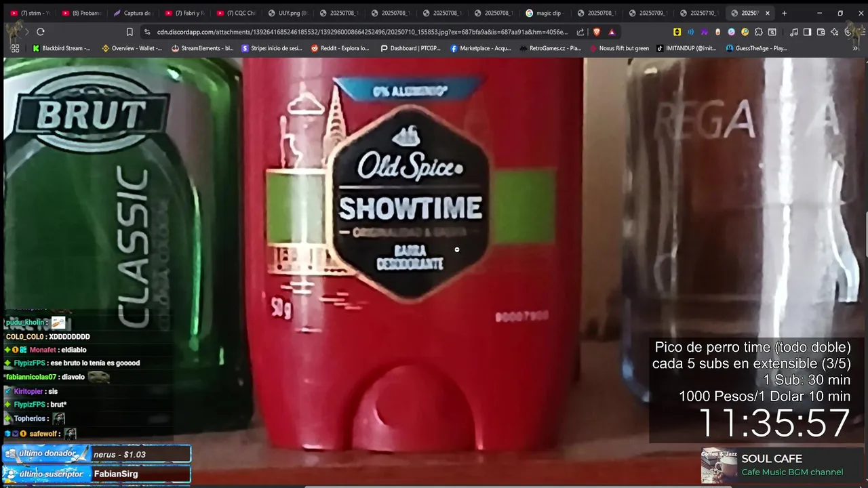Open the "Noxus Rift but green" bookmark
868x488 pixels.
click(x=620, y=48)
